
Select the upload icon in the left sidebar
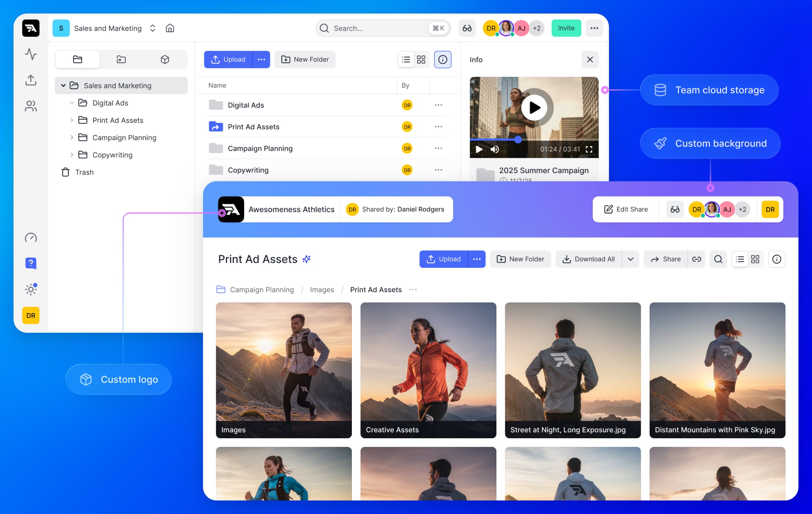31,80
